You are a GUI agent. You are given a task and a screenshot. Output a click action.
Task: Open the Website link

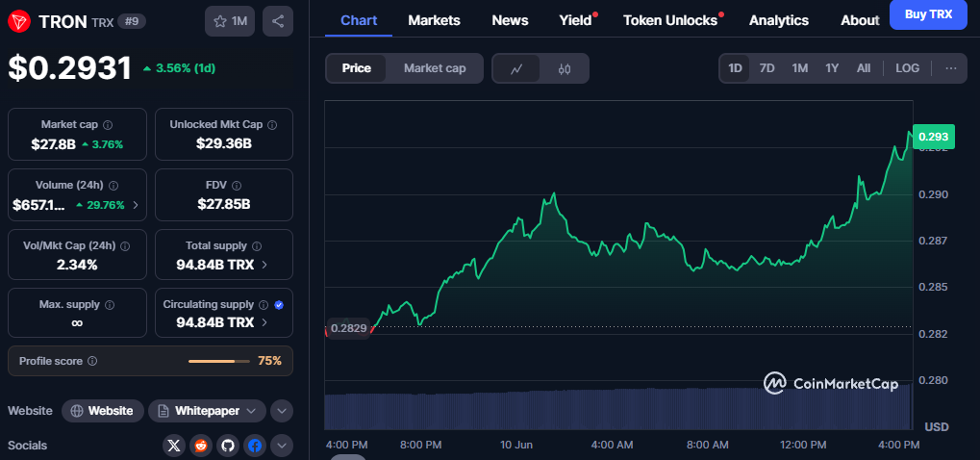coord(103,411)
